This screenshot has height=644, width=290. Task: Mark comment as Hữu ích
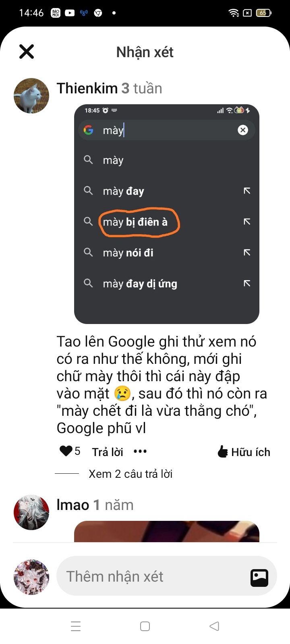[x=244, y=452]
